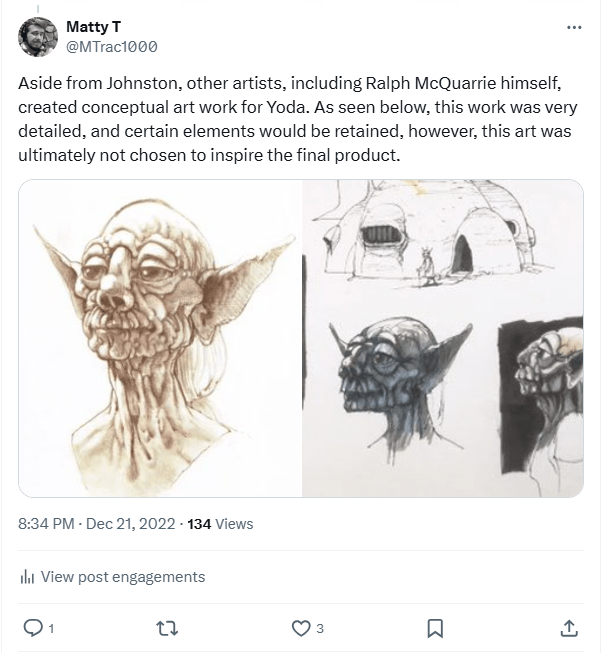This screenshot has height=653, width=604.
Task: Repost this tweet using the retweet icon
Action: click(x=167, y=628)
